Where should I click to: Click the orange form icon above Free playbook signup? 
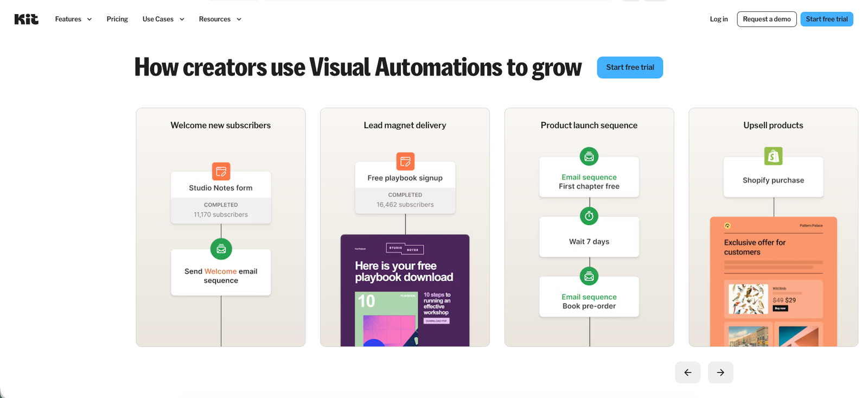pyautogui.click(x=405, y=161)
